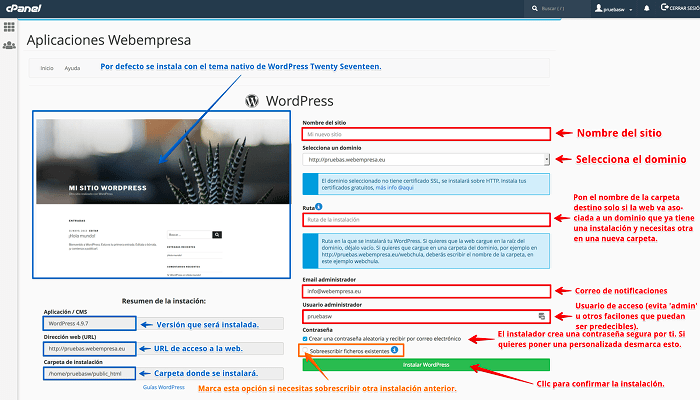700x400 pixels.
Task: Click the Resumen de la instación heading
Action: 164,301
